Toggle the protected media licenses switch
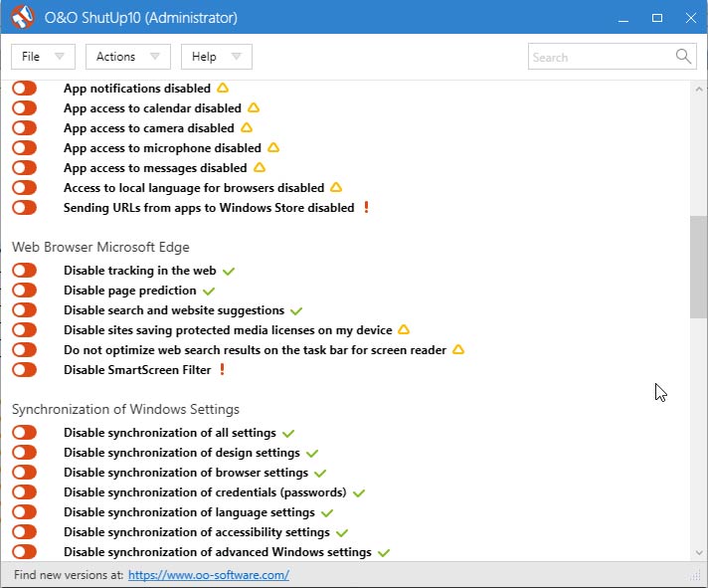The width and height of the screenshot is (708, 588). [25, 329]
